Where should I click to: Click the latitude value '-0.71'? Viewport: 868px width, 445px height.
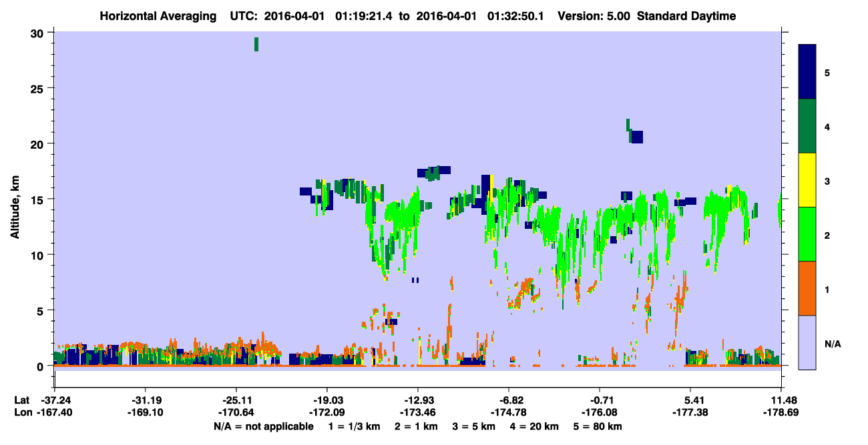600,400
